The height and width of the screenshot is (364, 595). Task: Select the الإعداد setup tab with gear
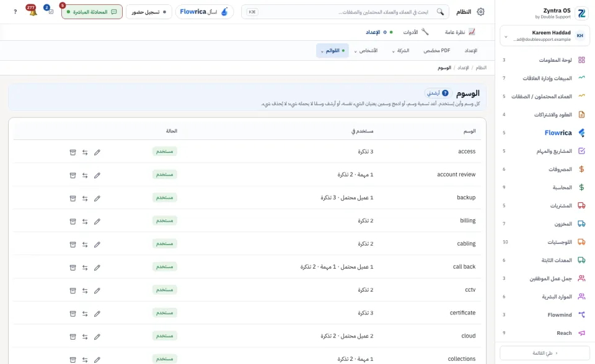tap(379, 32)
